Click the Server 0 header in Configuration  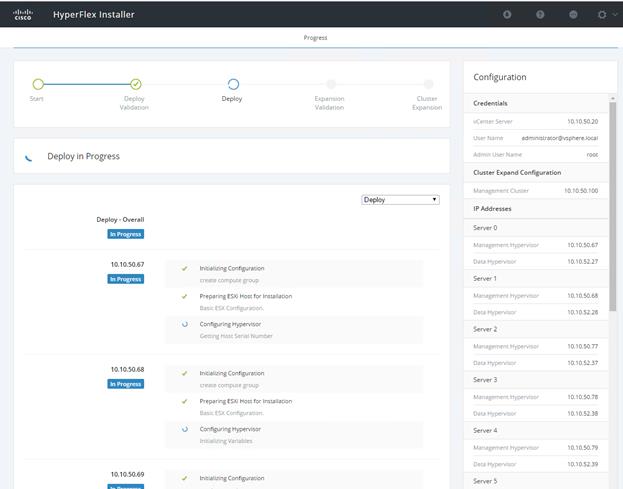tap(485, 228)
